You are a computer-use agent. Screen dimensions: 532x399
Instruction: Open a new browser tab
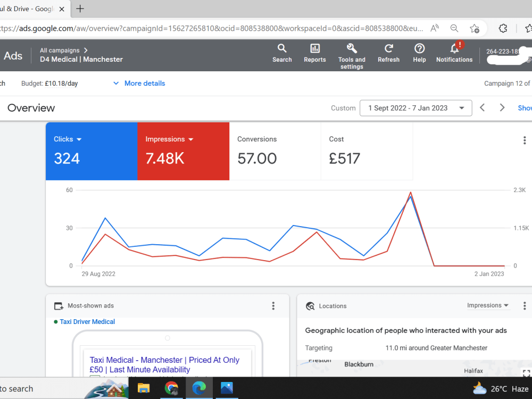[80, 9]
